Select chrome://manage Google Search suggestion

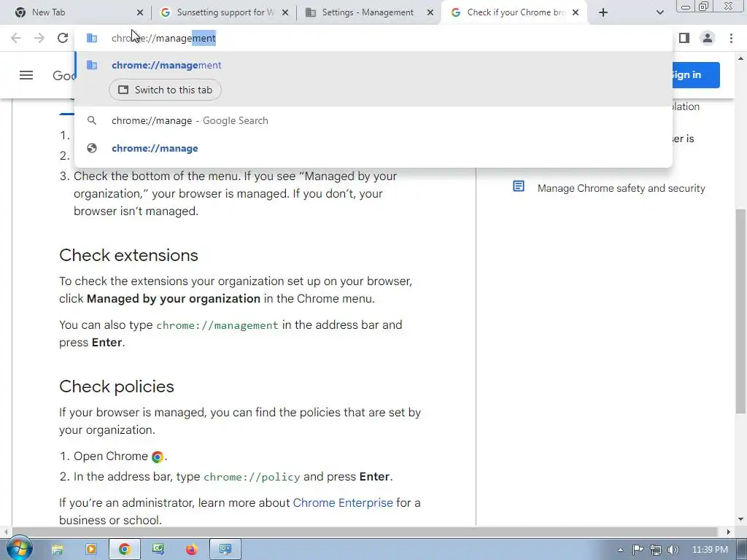(x=373, y=120)
